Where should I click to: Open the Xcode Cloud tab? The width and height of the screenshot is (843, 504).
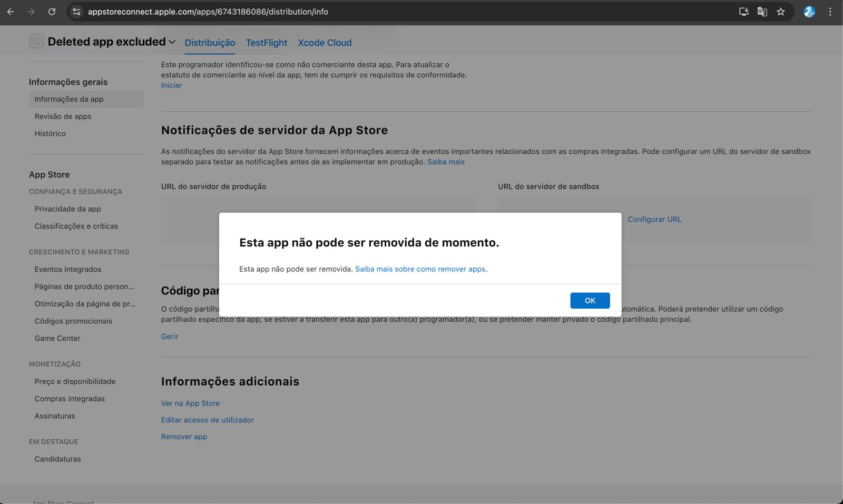click(325, 43)
